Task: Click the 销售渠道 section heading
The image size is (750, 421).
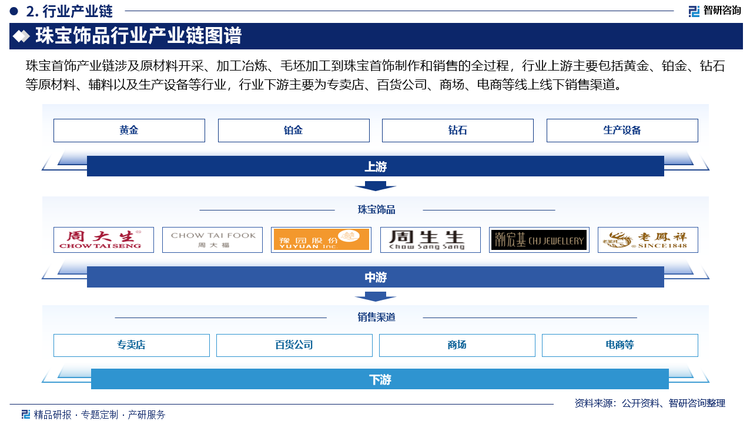Action: click(376, 317)
